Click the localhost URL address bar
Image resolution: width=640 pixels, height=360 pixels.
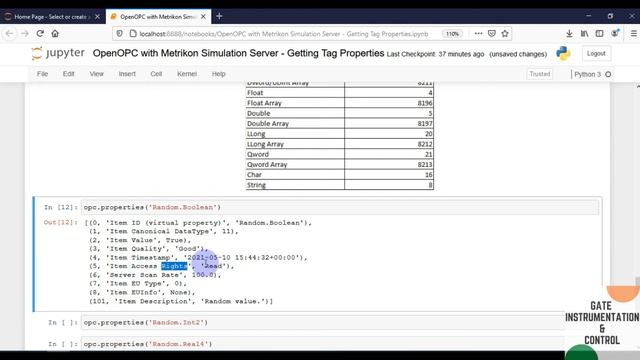pyautogui.click(x=284, y=34)
